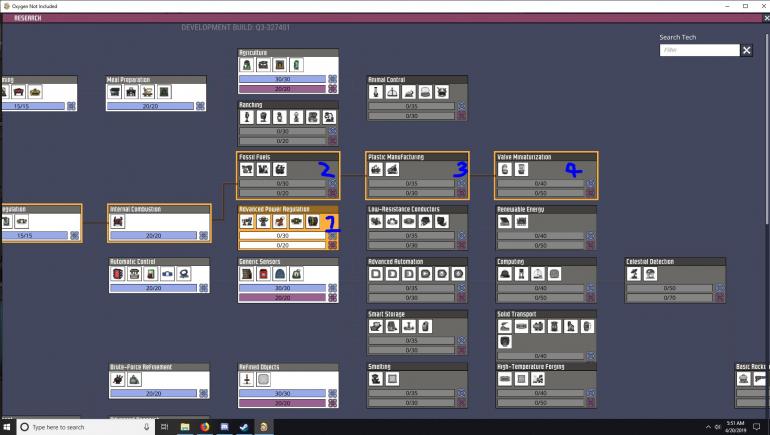Click the Internal Combustion card title
The width and height of the screenshot is (770, 435).
pos(136,209)
